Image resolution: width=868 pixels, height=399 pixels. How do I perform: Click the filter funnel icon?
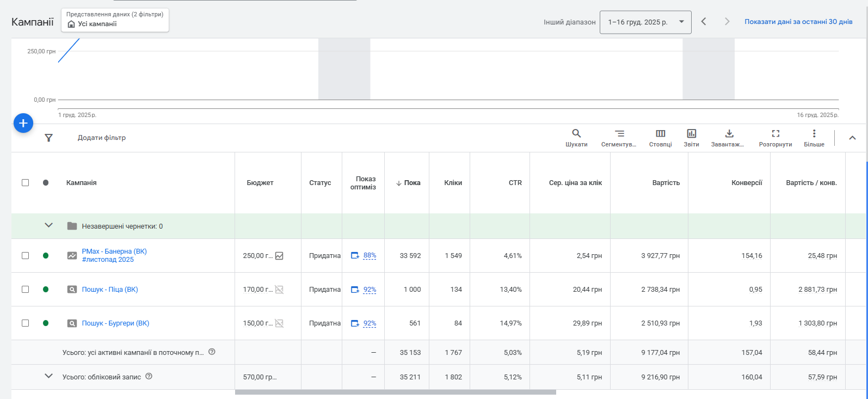[48, 138]
